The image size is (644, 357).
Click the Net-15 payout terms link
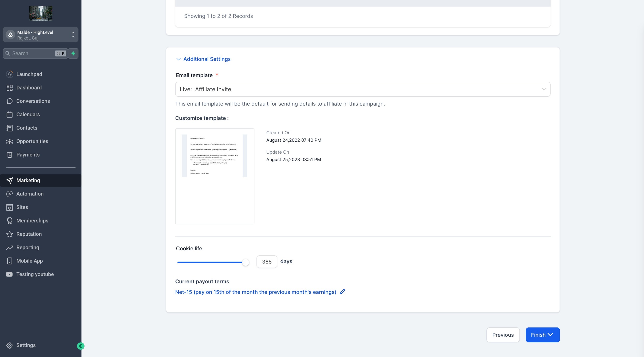256,292
